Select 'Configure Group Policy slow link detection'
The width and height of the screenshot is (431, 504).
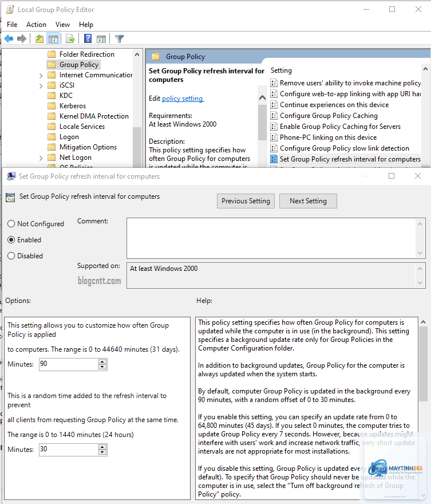click(x=345, y=148)
